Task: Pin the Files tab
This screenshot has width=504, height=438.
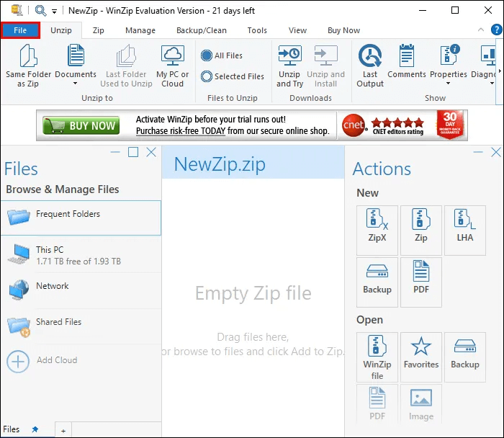Action: (35, 429)
